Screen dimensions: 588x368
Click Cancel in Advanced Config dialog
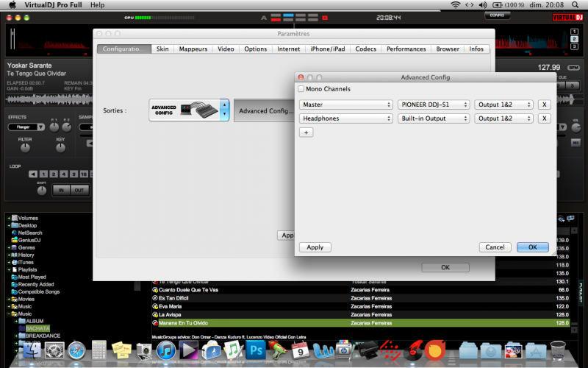[495, 247]
